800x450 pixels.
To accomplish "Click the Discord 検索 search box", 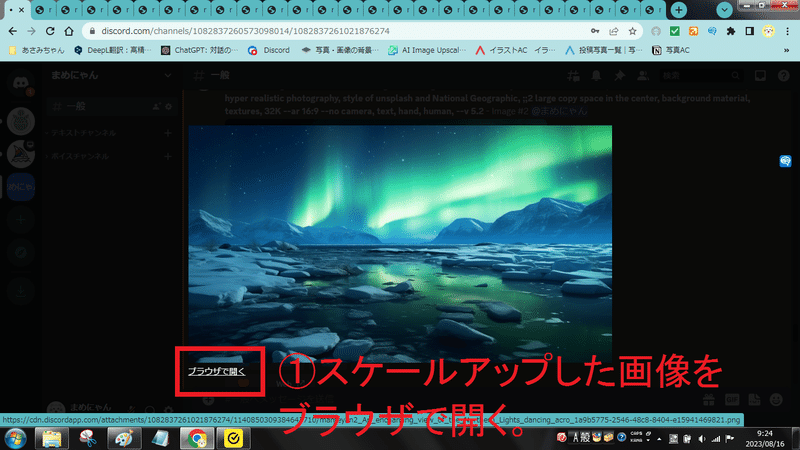I will [x=701, y=76].
